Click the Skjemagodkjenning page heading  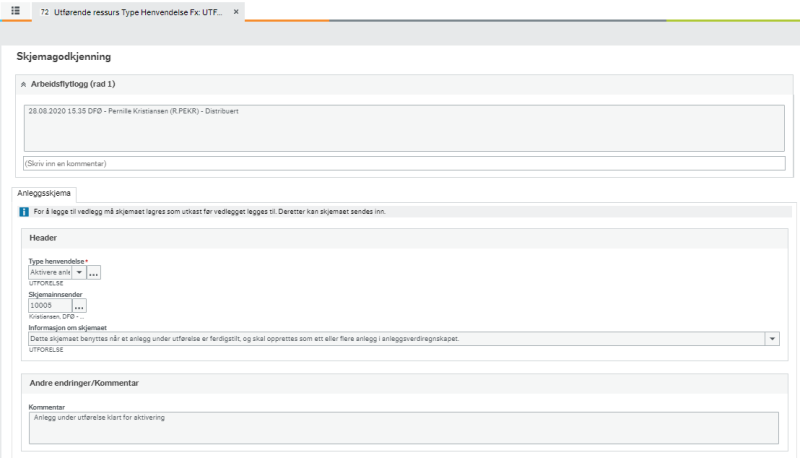pos(64,57)
